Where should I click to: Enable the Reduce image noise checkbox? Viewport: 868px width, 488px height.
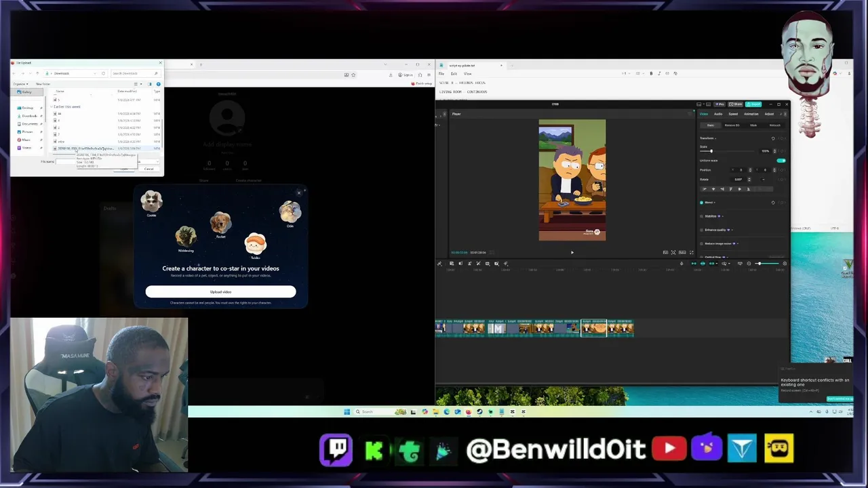(x=701, y=243)
